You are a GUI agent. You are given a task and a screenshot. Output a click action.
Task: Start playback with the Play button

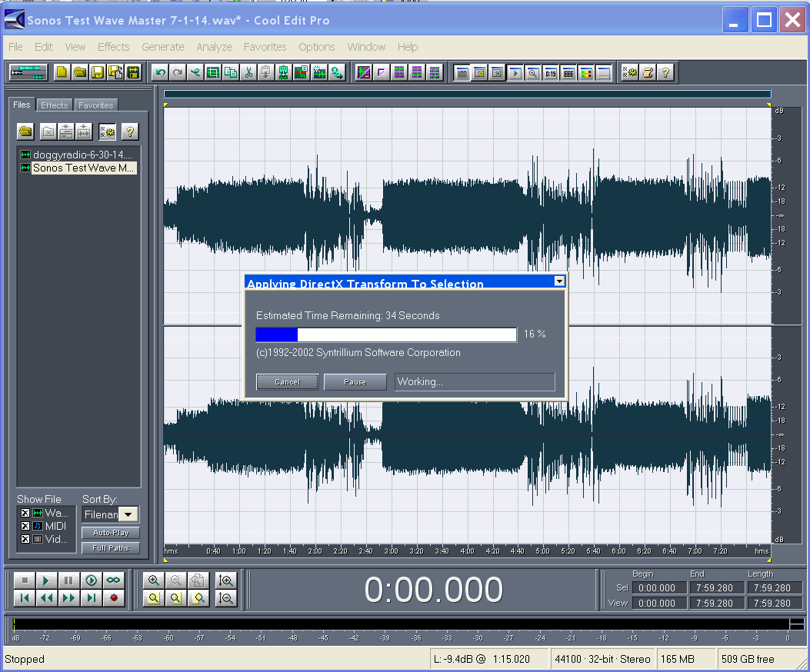[x=46, y=581]
